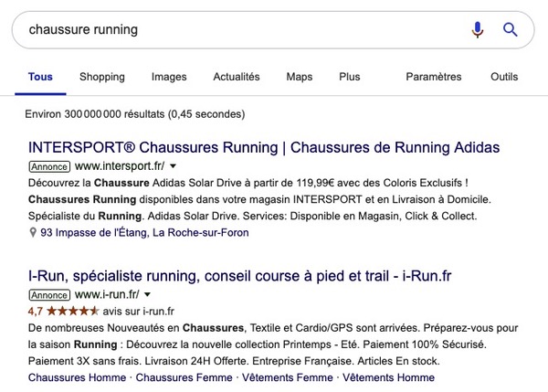Click the line starting 'Paiement 3X sans frais'
The height and width of the screenshot is (392, 548).
(x=234, y=361)
